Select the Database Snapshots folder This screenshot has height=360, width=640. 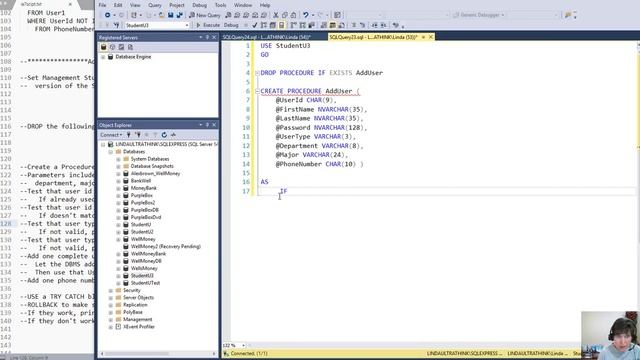(152, 166)
